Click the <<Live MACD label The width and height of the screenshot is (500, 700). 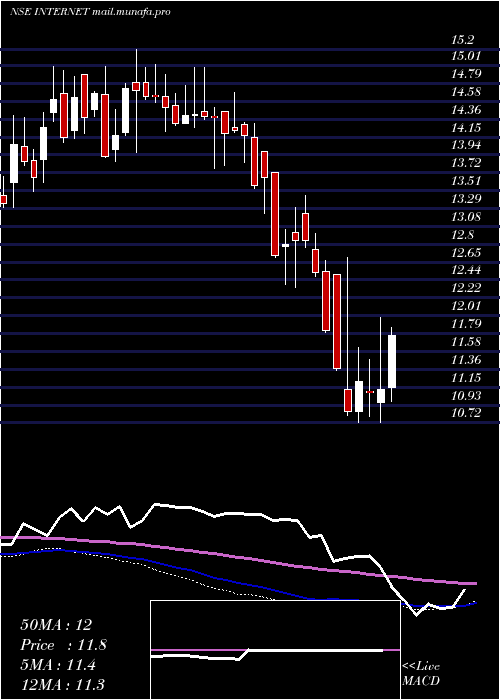421,674
